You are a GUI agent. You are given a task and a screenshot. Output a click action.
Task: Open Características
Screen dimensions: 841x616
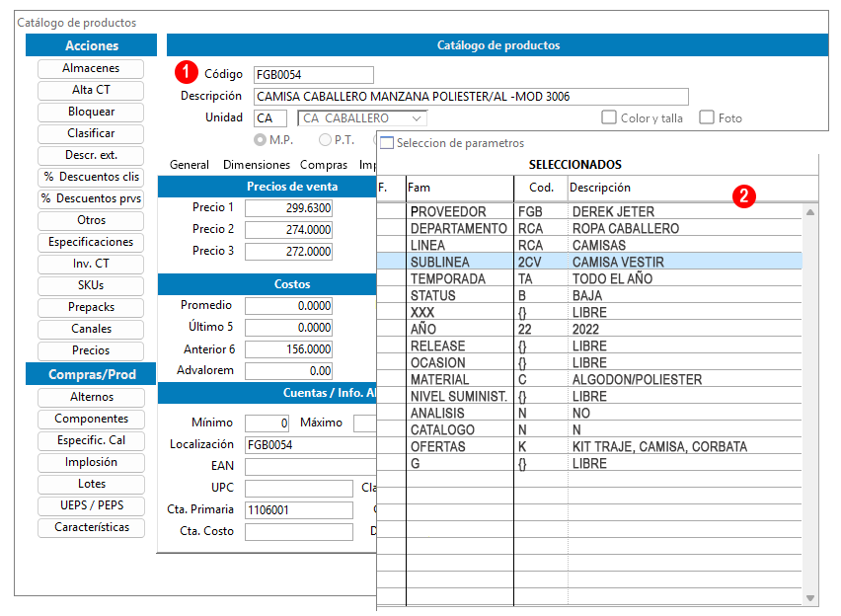tap(91, 527)
